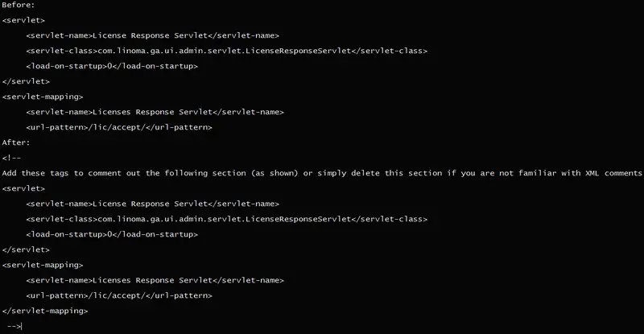Click the second opening <servlet> tag
644x334 pixels.
coord(23,188)
